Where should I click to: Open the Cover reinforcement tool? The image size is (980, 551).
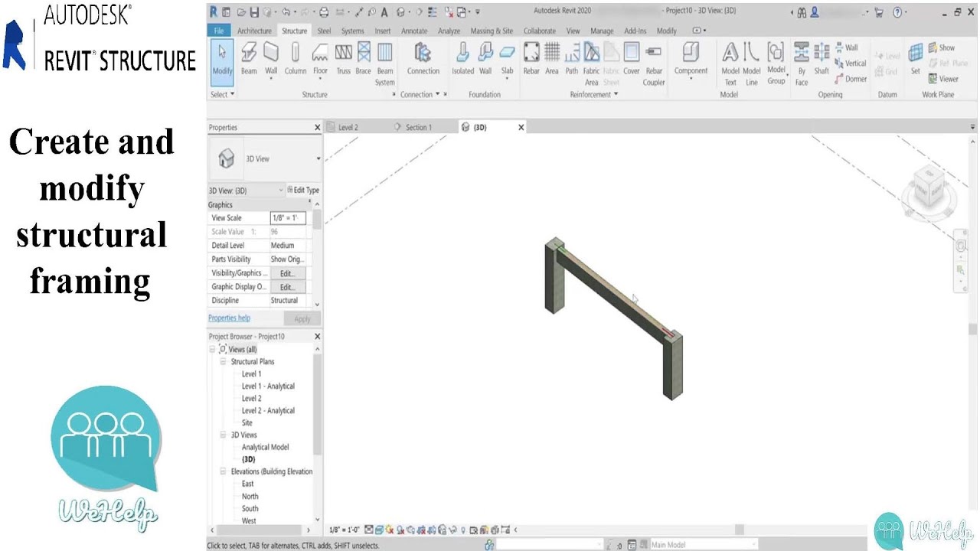632,59
